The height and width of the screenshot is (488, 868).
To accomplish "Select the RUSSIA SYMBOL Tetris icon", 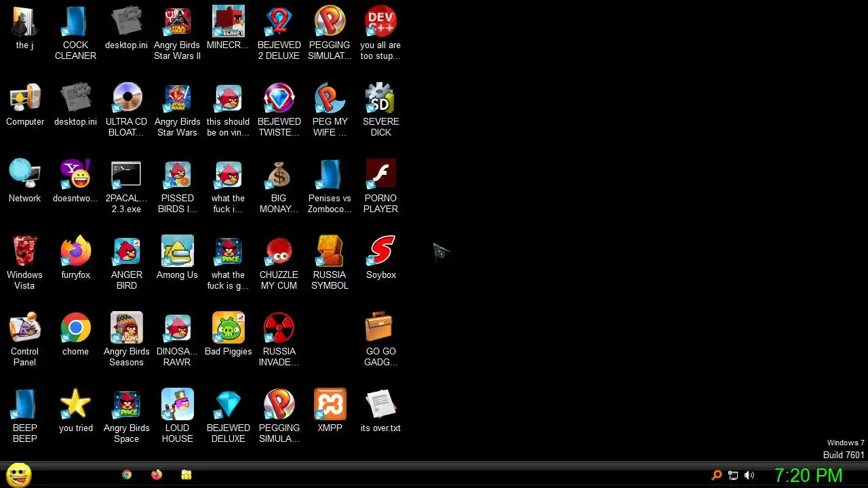I will coord(330,251).
